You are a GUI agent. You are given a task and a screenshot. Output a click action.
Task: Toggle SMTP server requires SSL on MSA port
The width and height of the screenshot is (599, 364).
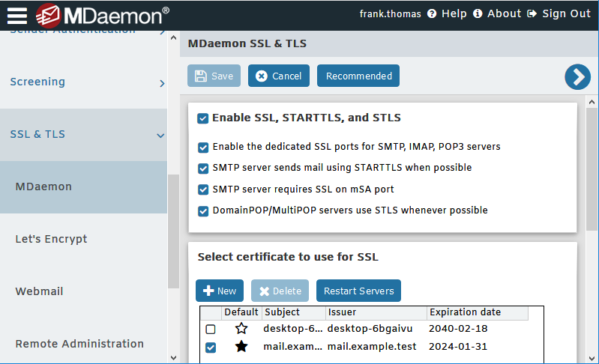tap(203, 190)
